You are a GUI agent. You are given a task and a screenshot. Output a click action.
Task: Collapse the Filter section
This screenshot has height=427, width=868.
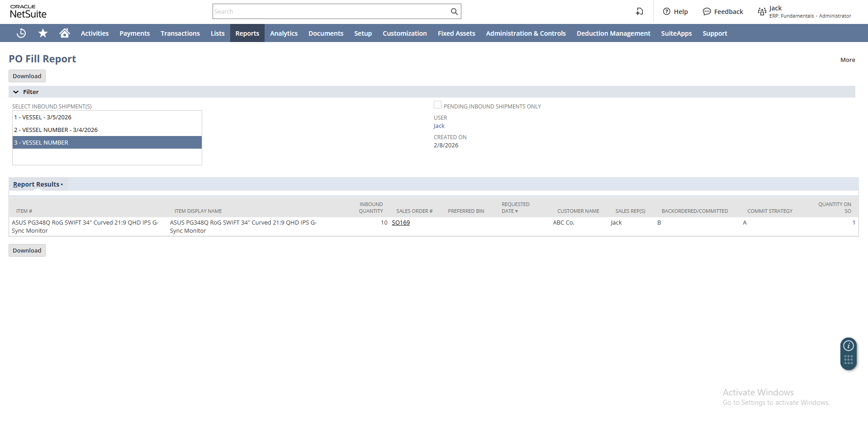pyautogui.click(x=16, y=92)
